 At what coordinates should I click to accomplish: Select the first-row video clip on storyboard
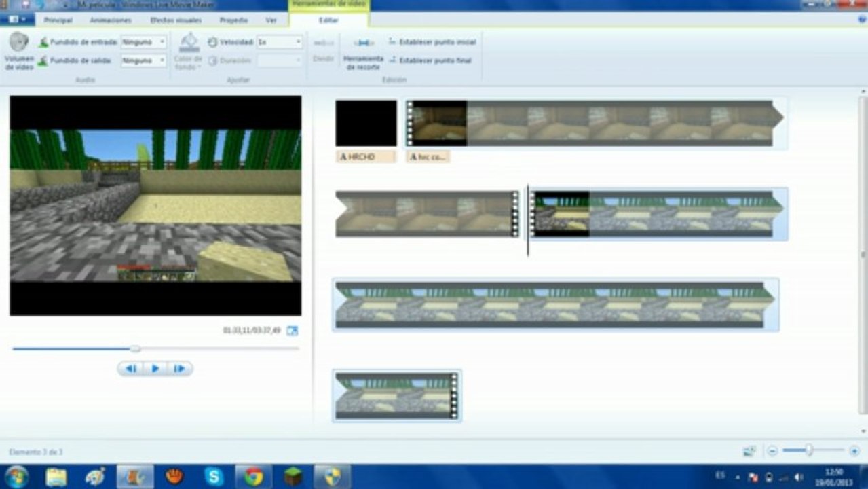(x=595, y=123)
